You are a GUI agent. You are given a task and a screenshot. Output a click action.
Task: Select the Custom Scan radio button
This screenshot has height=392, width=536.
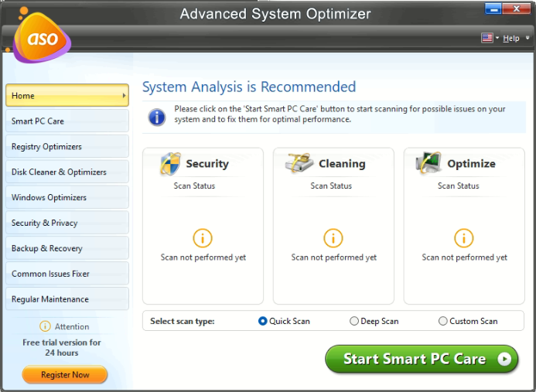(443, 322)
